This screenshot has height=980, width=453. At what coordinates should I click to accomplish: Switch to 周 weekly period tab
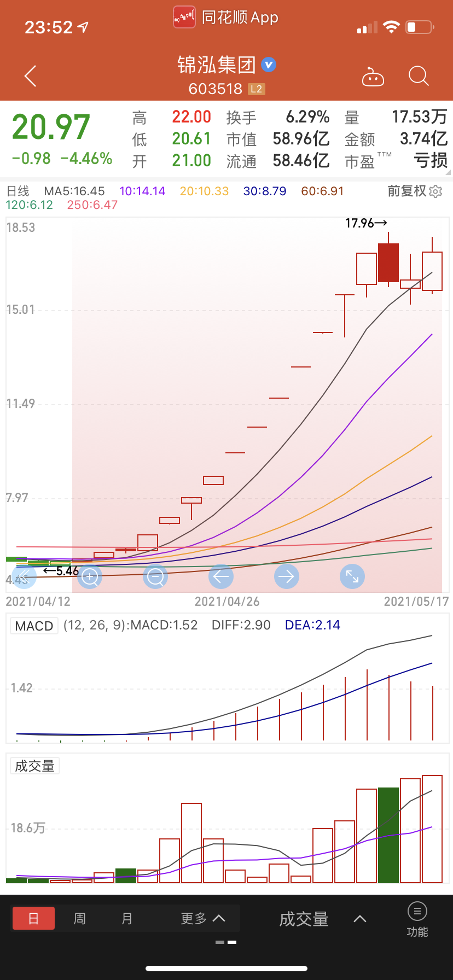pos(80,918)
